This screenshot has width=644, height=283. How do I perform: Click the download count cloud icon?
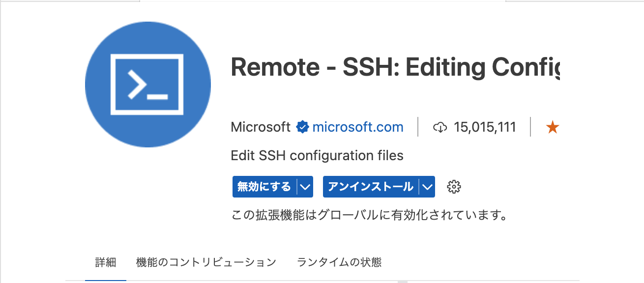click(x=440, y=127)
